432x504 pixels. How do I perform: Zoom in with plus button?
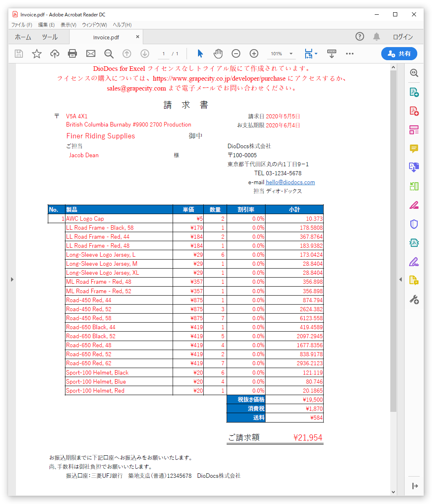254,54
